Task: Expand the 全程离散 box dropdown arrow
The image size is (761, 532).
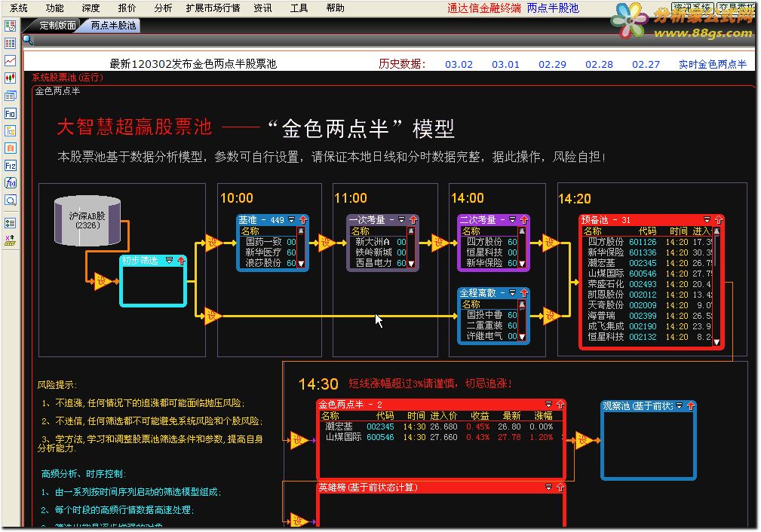Action: (x=512, y=293)
